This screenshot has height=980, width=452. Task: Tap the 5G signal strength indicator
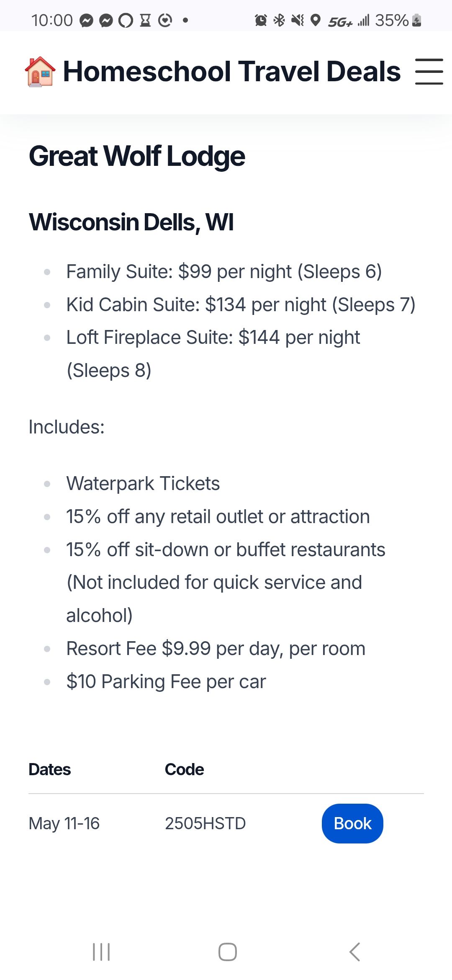pyautogui.click(x=349, y=21)
